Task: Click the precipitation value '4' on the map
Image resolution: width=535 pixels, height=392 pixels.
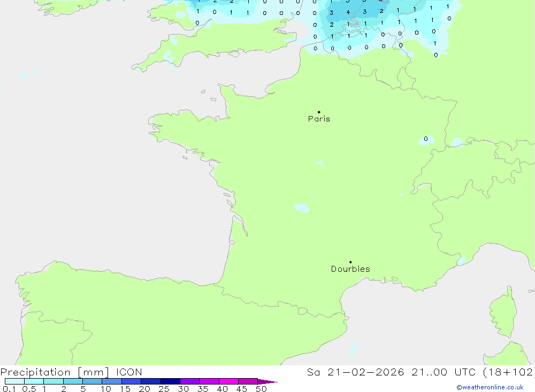Action: click(x=348, y=12)
